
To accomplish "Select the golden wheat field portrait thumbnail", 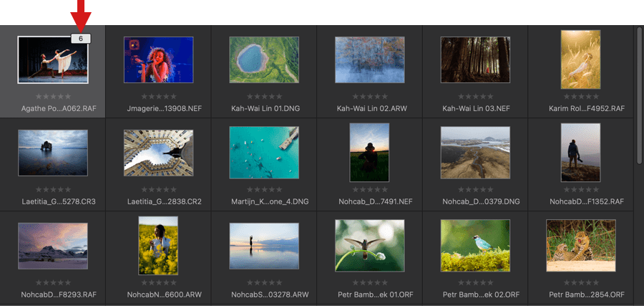I will [581, 59].
